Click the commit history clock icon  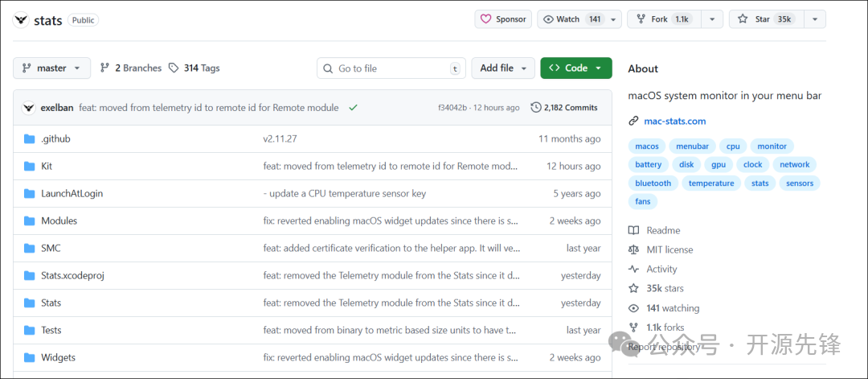click(536, 108)
